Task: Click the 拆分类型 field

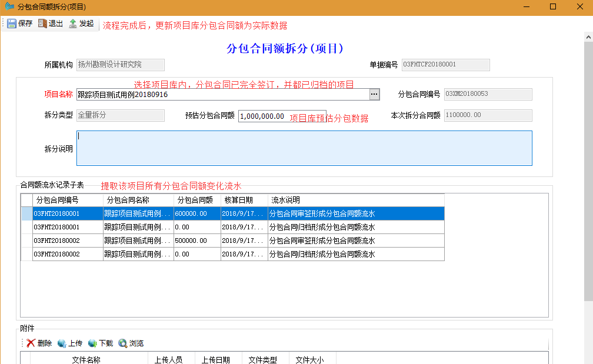Action: coord(120,115)
